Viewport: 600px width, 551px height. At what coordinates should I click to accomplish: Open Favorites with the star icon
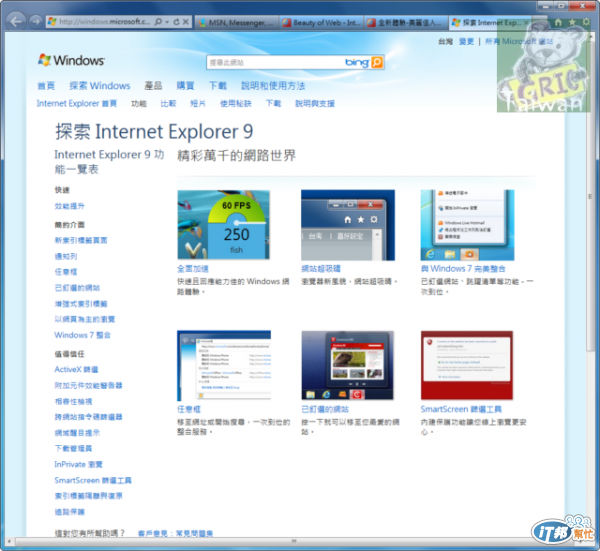(572, 22)
